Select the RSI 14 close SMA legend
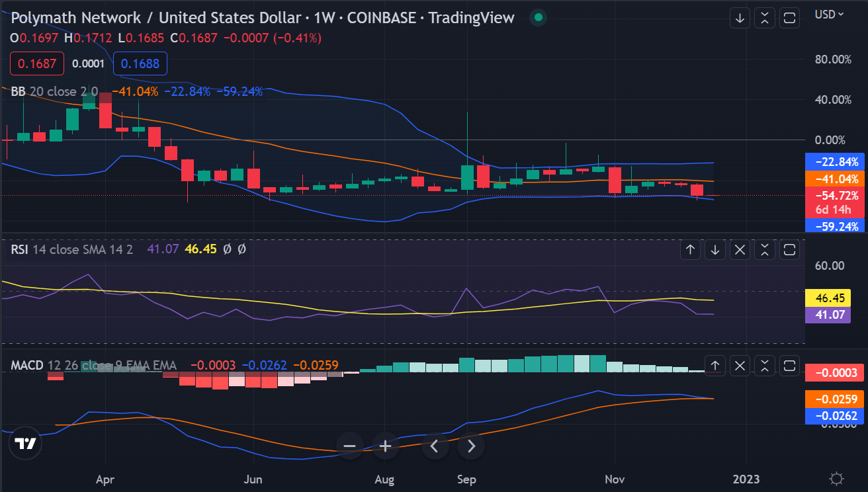Screen dimensions: 868x492 click(x=72, y=249)
